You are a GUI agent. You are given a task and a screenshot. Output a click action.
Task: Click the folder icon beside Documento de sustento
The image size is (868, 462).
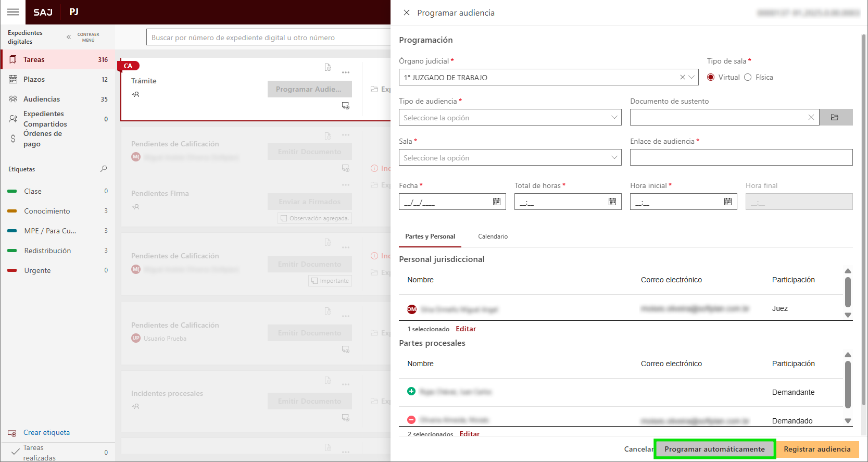[x=835, y=117]
